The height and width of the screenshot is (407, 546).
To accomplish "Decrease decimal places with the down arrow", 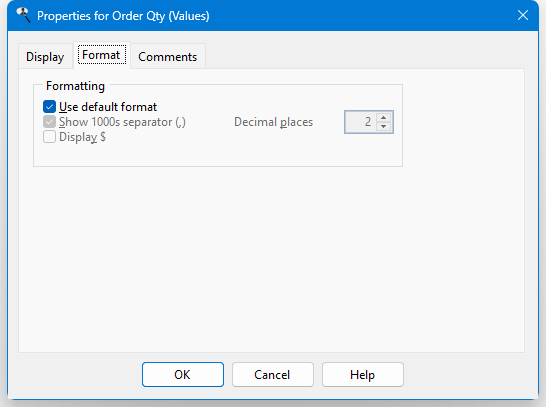I will click(383, 126).
